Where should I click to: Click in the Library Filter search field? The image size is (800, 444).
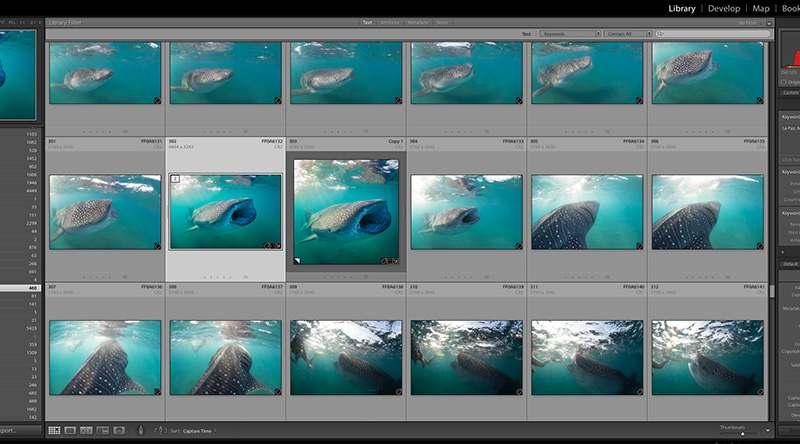[715, 33]
